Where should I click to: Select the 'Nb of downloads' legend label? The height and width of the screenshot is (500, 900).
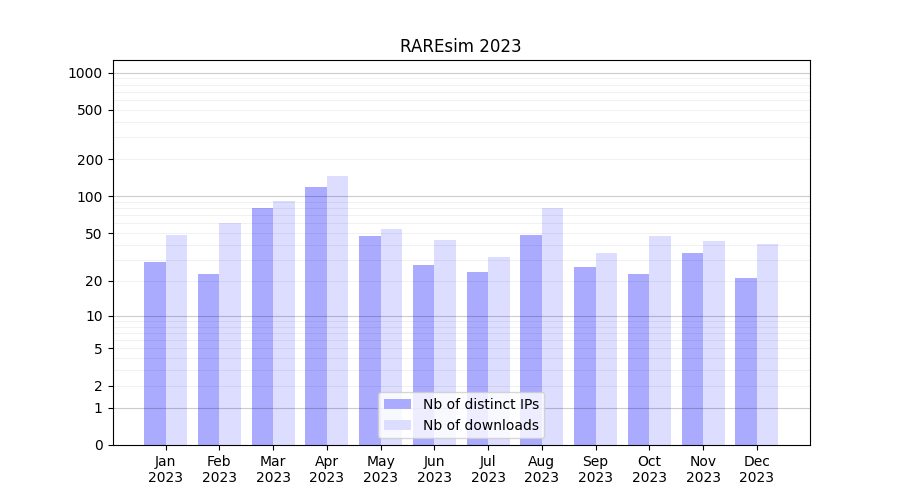480,425
